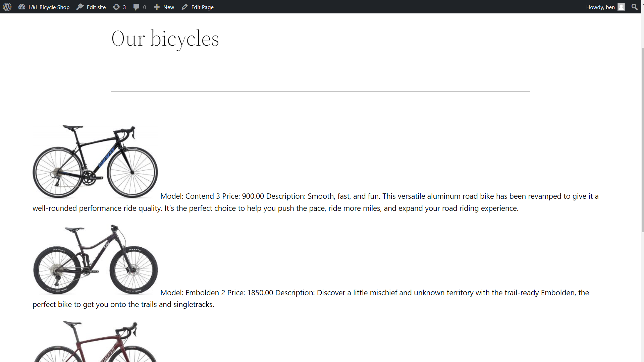This screenshot has height=362, width=644.
Task: Click the page vertical scrollbar thumb
Action: point(643,139)
